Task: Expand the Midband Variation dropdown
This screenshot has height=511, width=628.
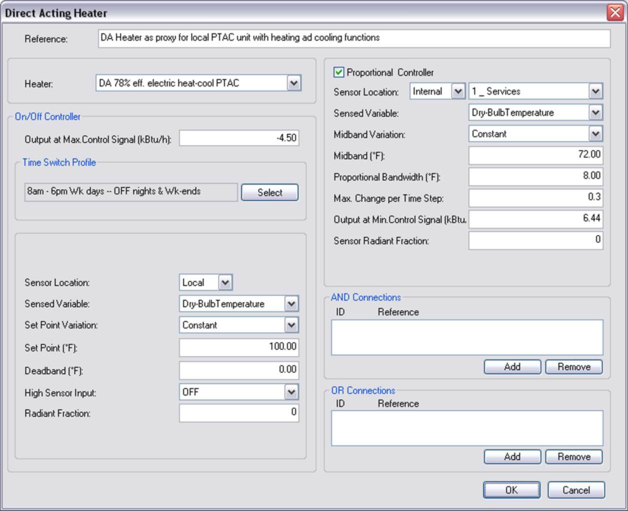Action: pos(595,134)
